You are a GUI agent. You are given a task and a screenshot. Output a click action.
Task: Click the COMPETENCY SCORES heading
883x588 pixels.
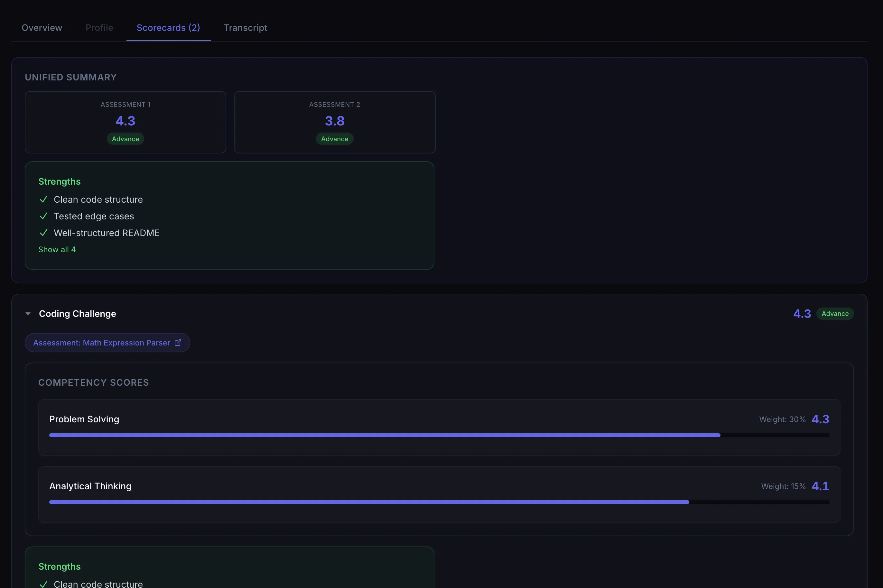[94, 382]
